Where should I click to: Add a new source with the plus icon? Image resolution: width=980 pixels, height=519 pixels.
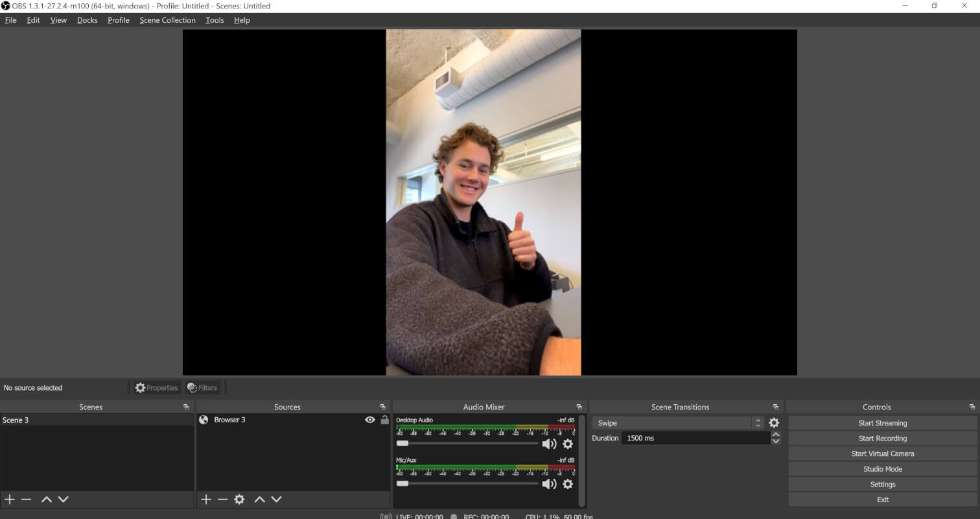click(206, 499)
